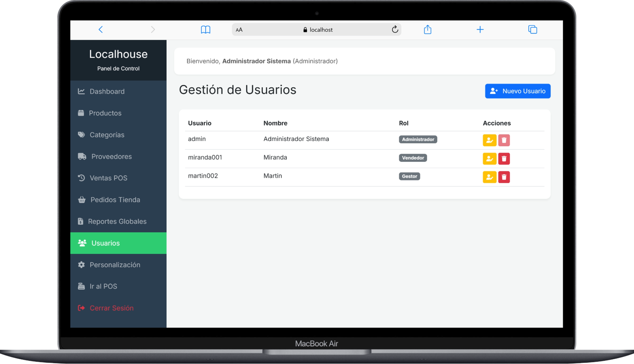The image size is (634, 364).
Task: Go back with browser back arrow
Action: coord(101,29)
